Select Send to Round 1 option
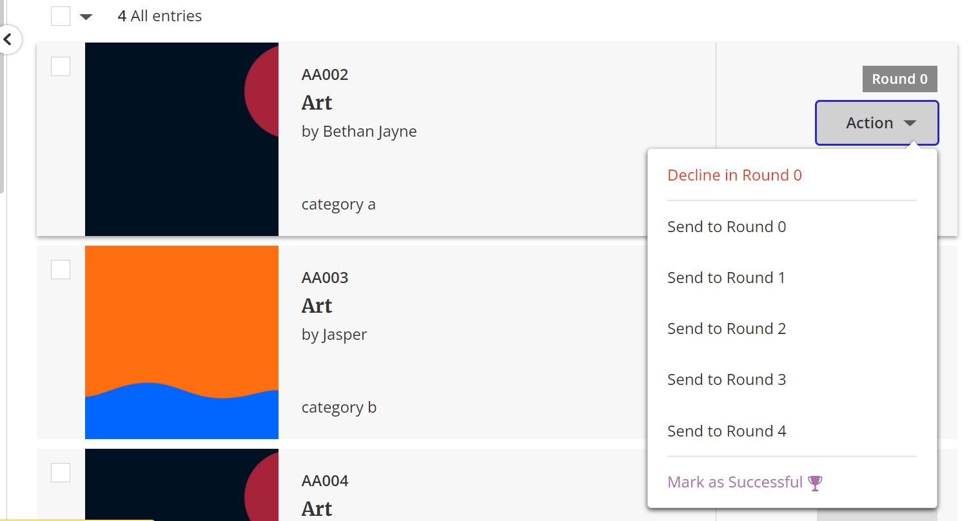This screenshot has height=521, width=980. (726, 278)
